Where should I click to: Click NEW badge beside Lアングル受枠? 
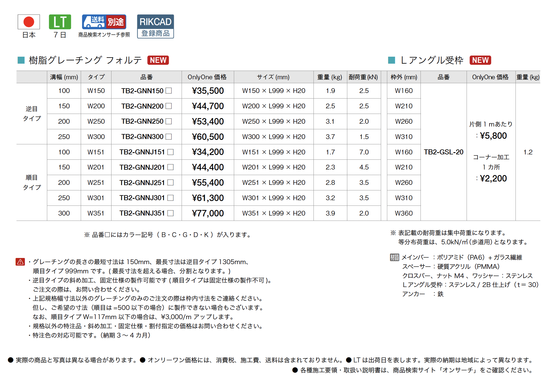480,60
